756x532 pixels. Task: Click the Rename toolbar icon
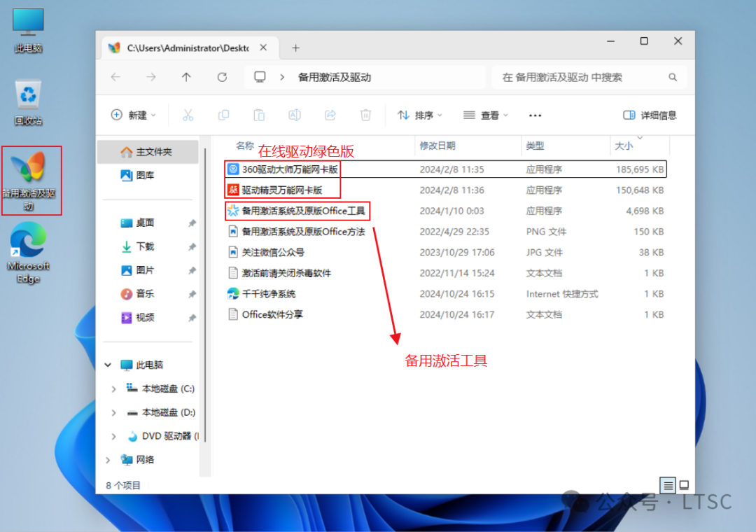[x=295, y=115]
